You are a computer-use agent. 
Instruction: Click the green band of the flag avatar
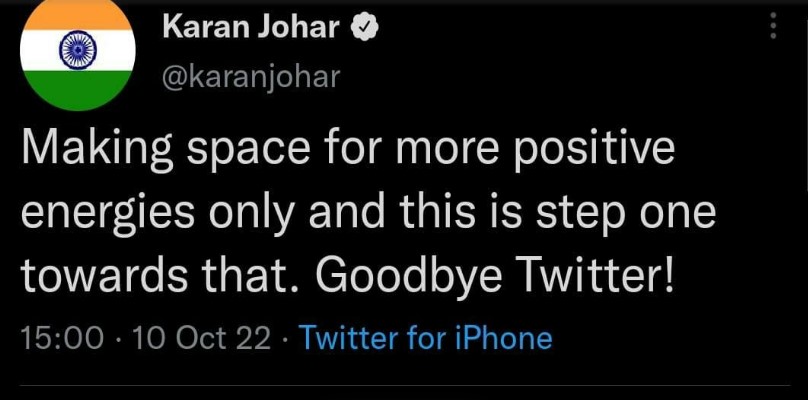pyautogui.click(x=77, y=88)
